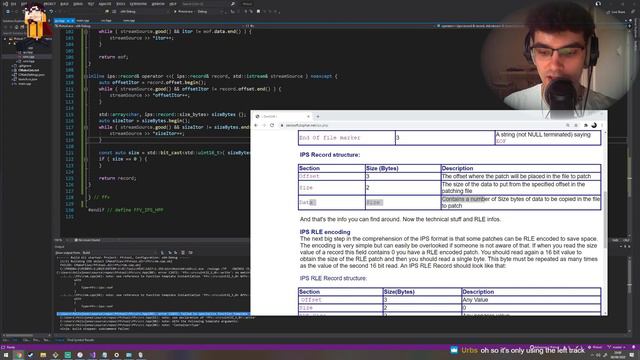This screenshot has width=640, height=360.
Task: Open the browser three-dot menu
Action: (x=602, y=125)
